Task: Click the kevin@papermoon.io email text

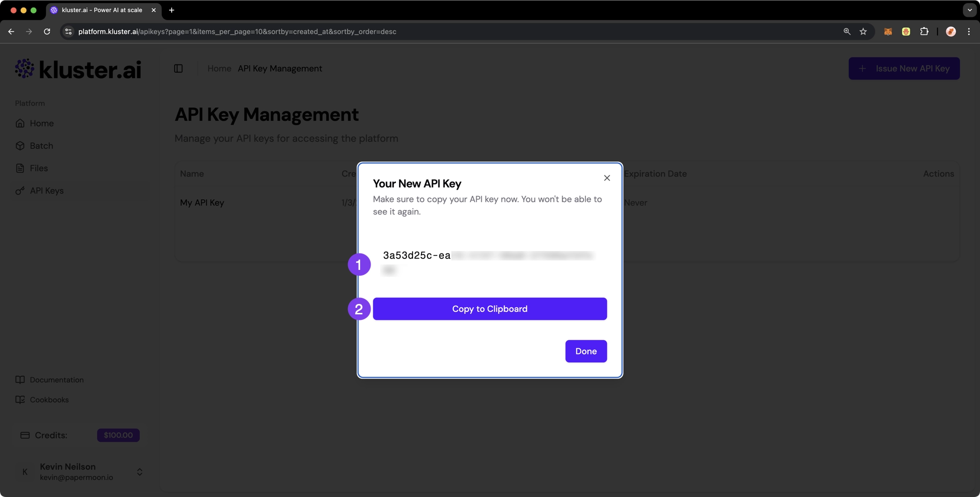Action: [76, 478]
